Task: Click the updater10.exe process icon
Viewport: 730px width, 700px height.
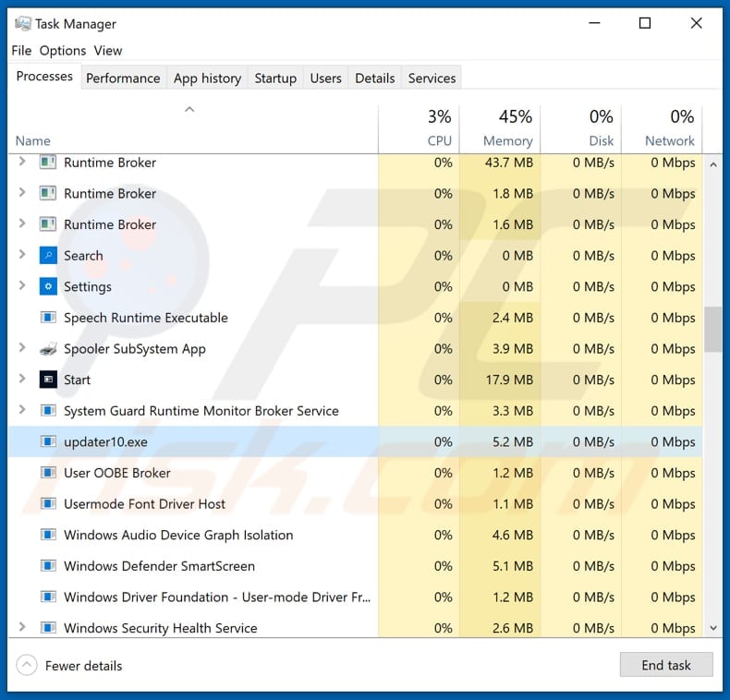Action: [x=48, y=442]
